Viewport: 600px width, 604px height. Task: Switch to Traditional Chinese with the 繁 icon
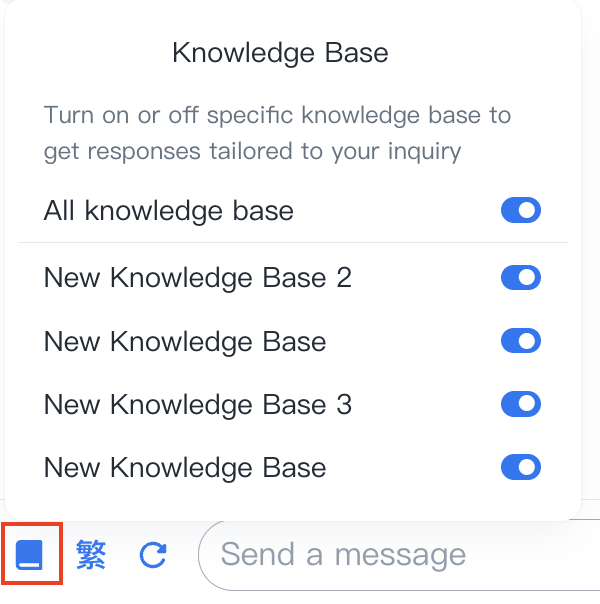[x=91, y=553]
